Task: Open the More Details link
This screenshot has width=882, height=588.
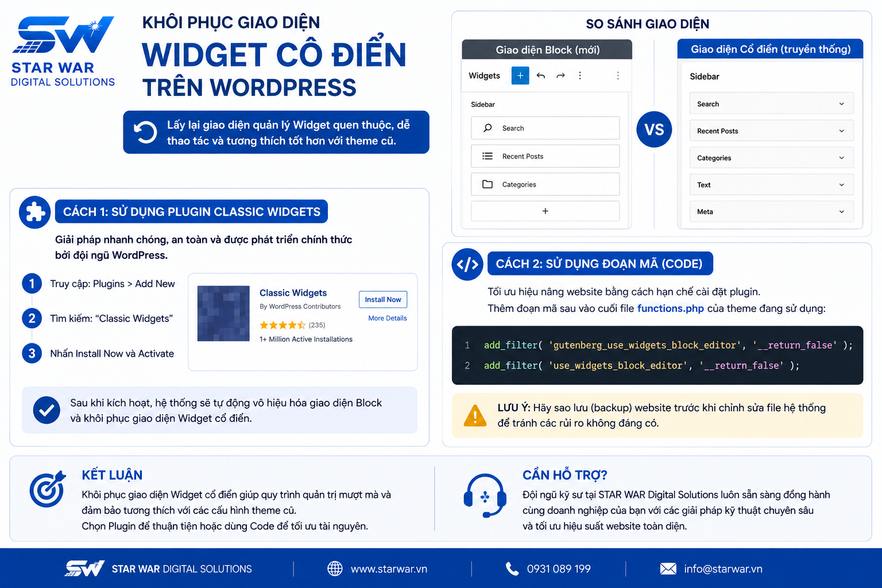Action: pyautogui.click(x=388, y=318)
